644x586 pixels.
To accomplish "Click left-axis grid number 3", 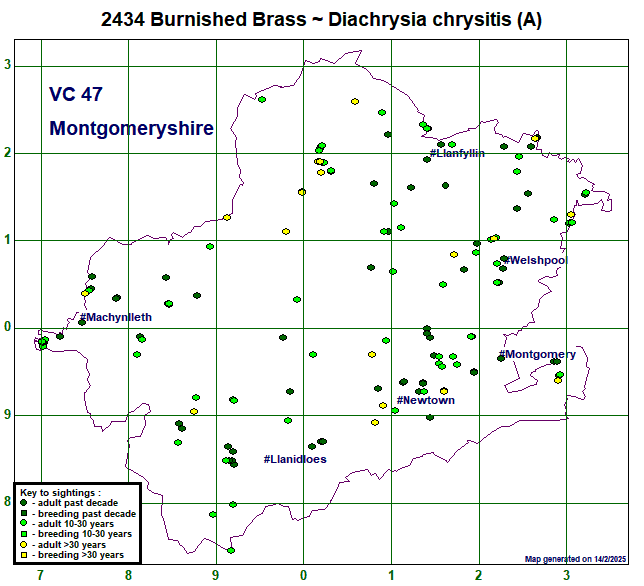I will (x=7, y=65).
